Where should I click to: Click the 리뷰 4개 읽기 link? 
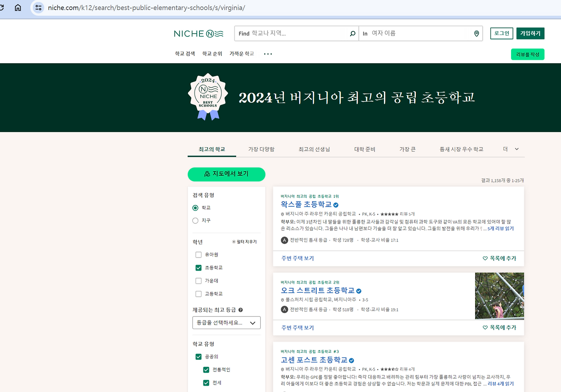(x=501, y=384)
